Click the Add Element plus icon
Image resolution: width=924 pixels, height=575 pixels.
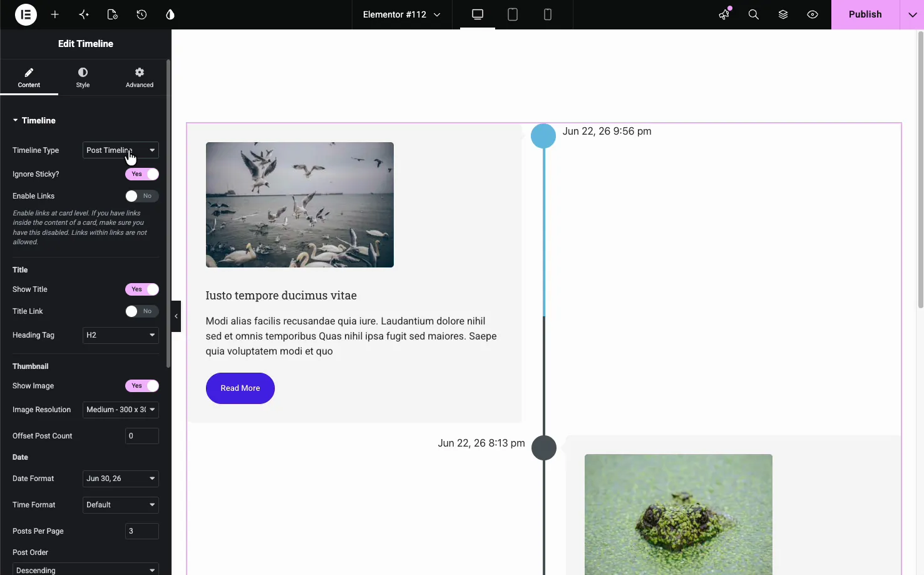point(55,14)
